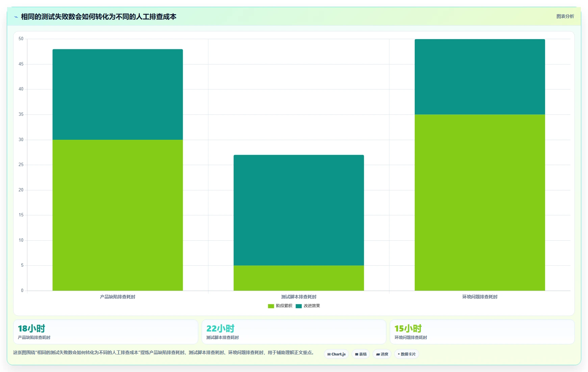Click the 环境问题排查耗时 x-axis label
The height and width of the screenshot is (372, 588).
click(480, 297)
